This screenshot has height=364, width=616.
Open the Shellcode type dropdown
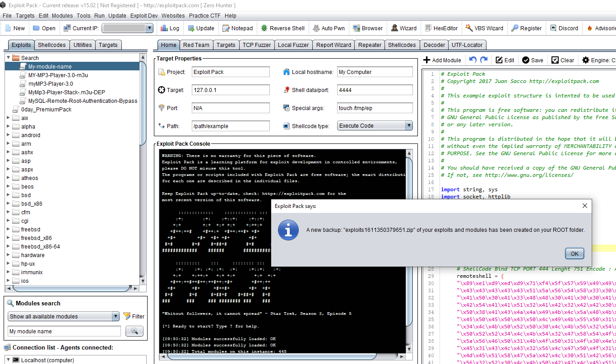coord(375,126)
